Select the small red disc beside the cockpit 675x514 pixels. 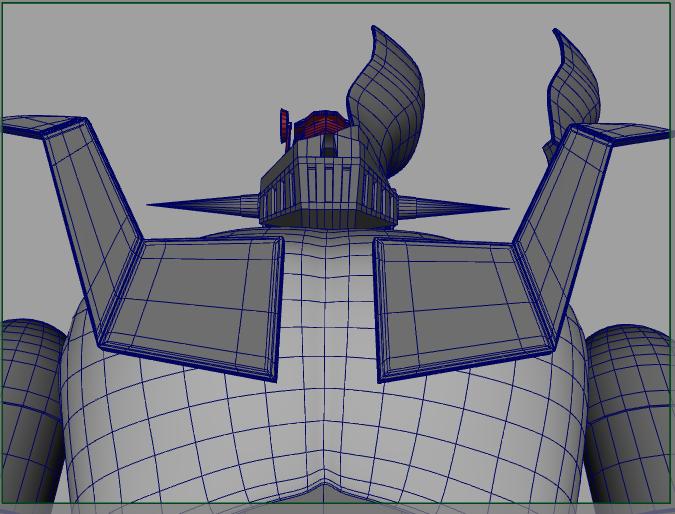tap(285, 126)
